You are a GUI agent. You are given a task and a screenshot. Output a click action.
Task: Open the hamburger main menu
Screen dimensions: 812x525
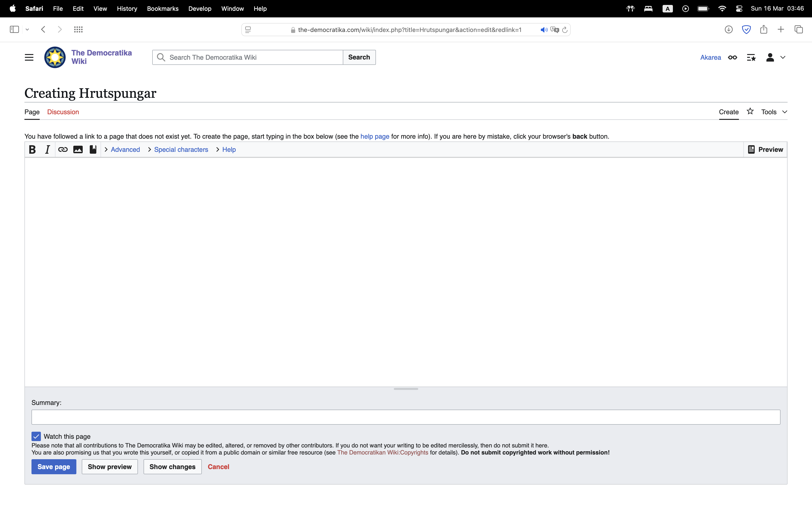point(29,57)
